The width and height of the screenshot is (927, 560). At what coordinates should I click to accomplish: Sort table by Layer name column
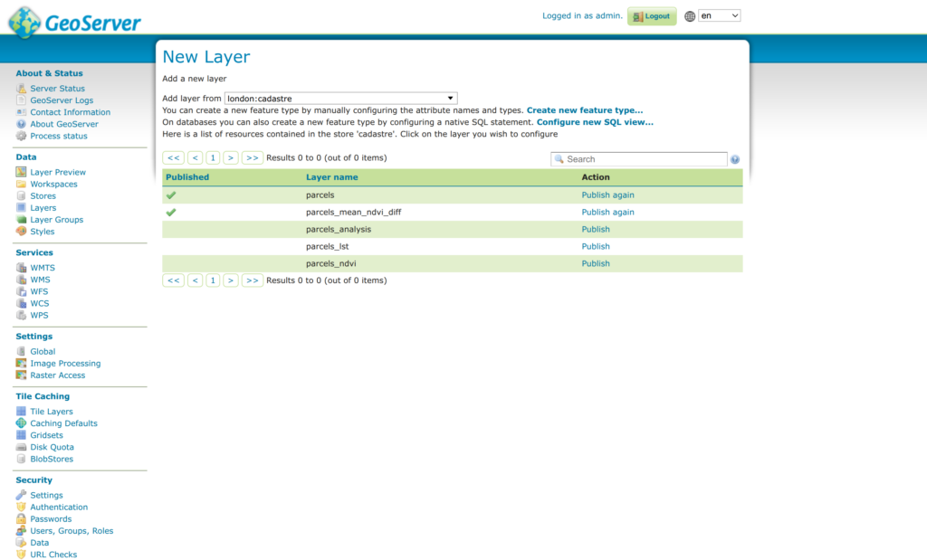point(331,177)
